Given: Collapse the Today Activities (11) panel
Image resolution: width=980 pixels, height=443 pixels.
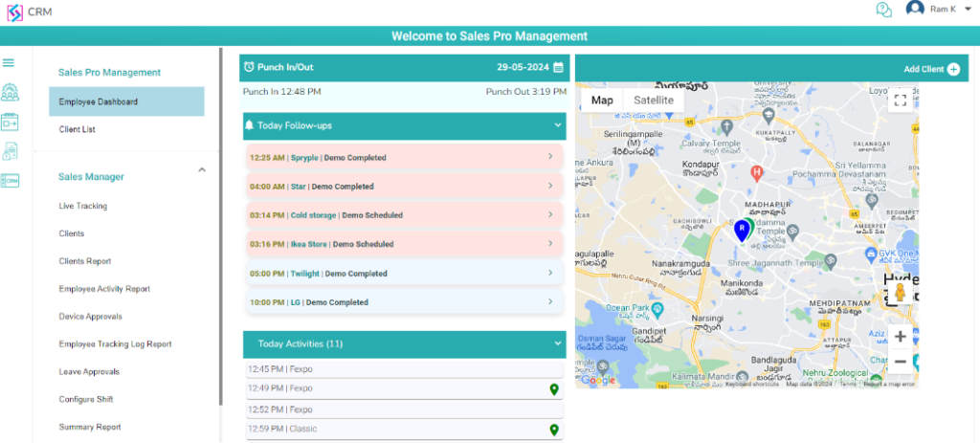Looking at the screenshot, I should pyautogui.click(x=557, y=343).
